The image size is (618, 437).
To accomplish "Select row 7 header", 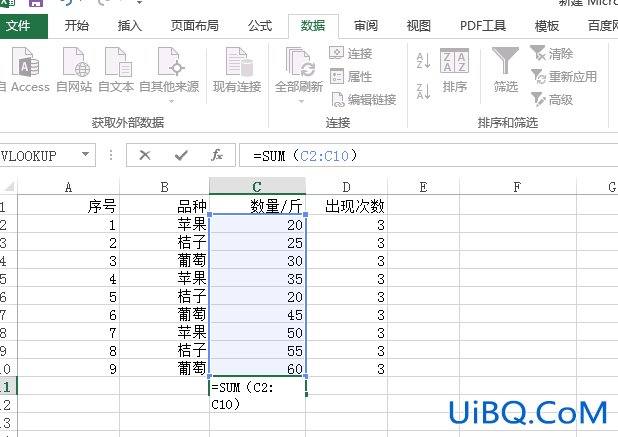I will click(8, 315).
